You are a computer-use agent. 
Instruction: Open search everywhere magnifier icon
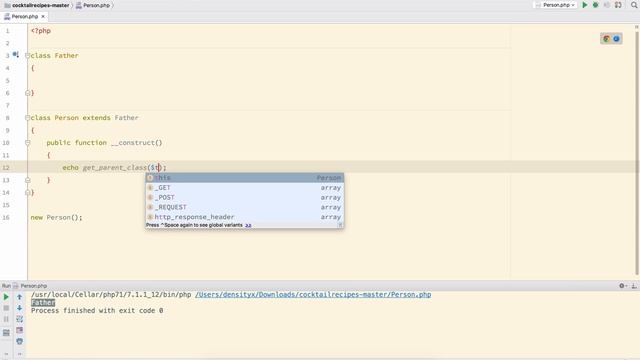tap(634, 5)
